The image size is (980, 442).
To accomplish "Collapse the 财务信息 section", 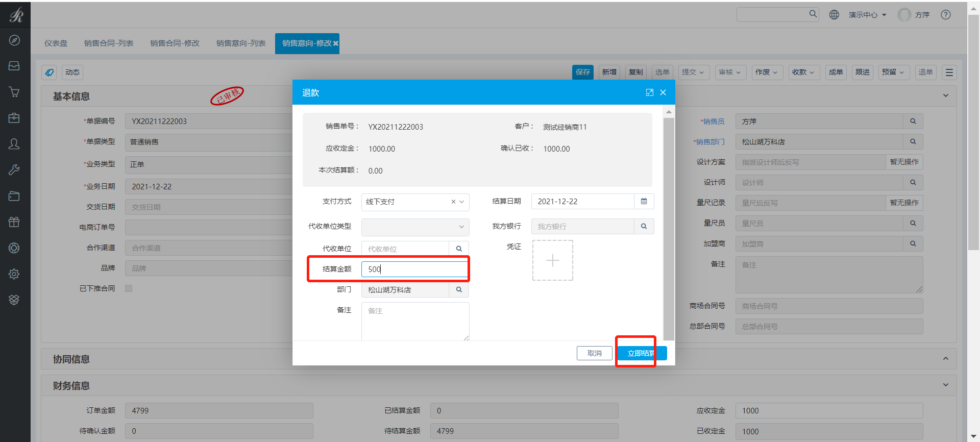I will [x=946, y=385].
